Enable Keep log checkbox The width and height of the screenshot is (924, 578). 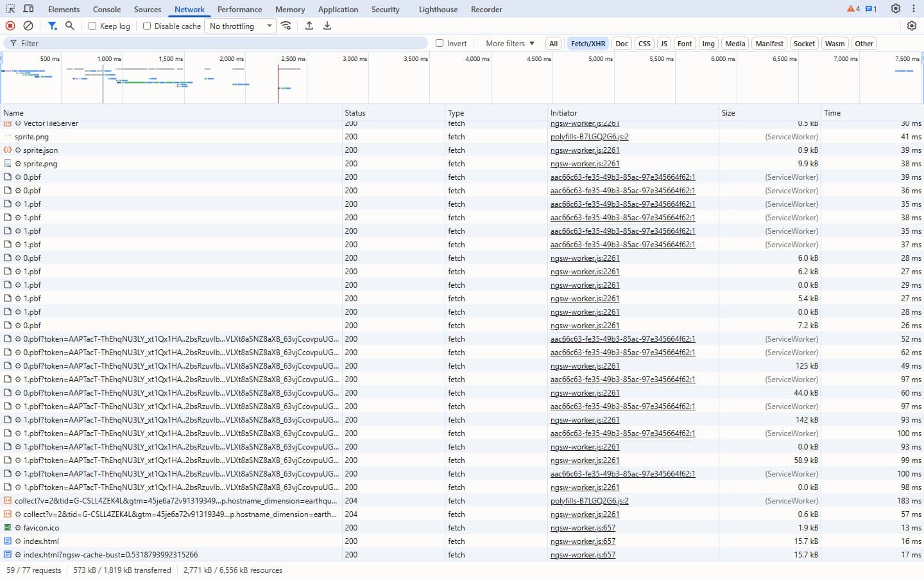(x=92, y=26)
